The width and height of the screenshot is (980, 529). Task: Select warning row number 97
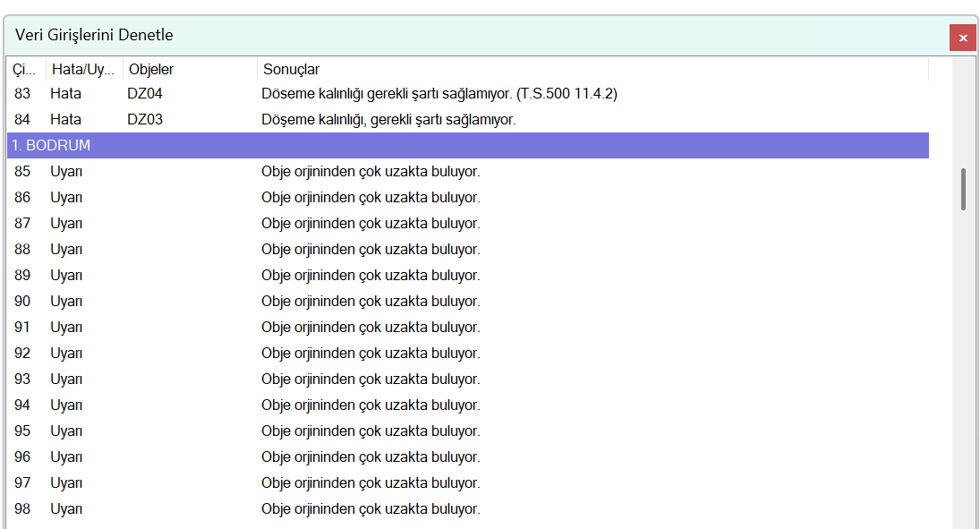click(468, 482)
